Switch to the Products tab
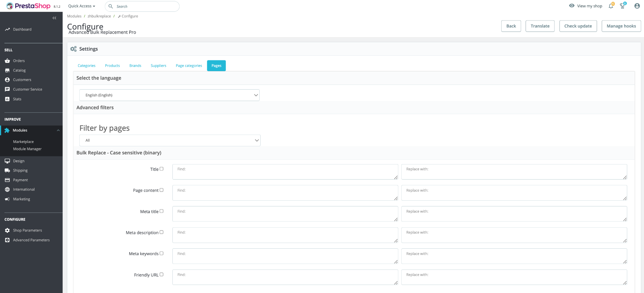 pyautogui.click(x=112, y=66)
